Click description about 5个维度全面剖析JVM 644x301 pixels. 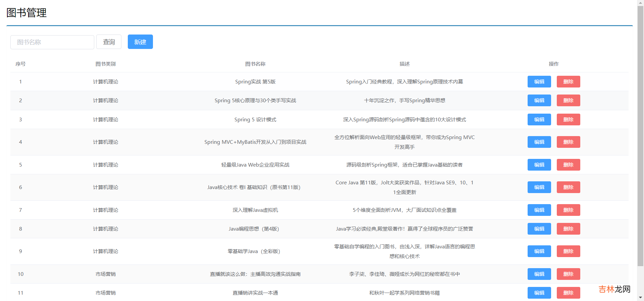coord(405,210)
